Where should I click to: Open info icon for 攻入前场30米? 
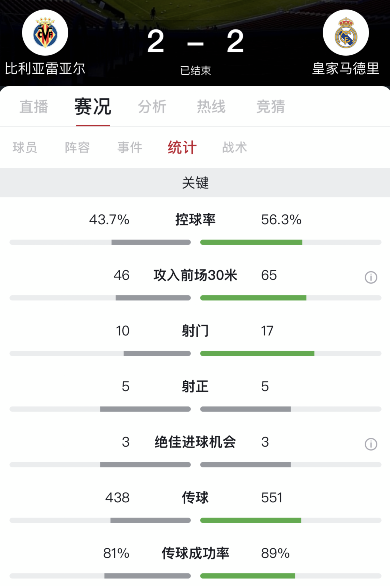tap(371, 277)
